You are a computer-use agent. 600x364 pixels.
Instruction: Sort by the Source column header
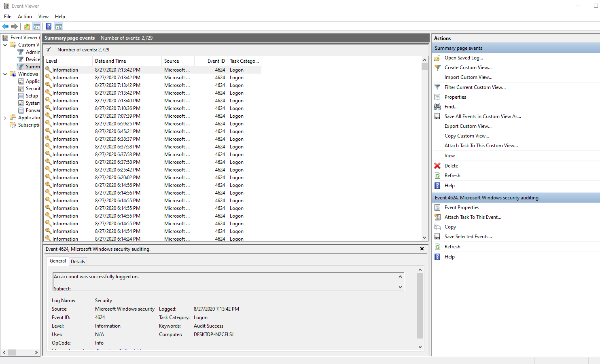click(178, 61)
